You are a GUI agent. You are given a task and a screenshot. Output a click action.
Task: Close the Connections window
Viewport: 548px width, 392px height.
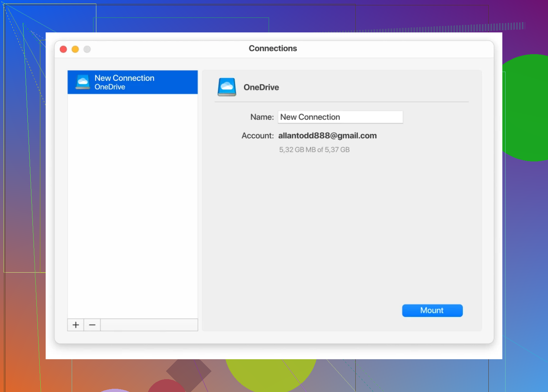pos(64,49)
